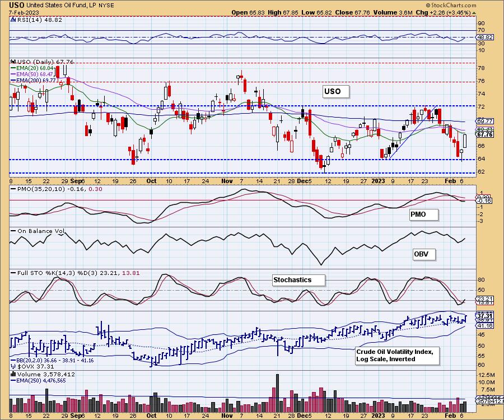Click the Open 65.83 value

point(248,12)
